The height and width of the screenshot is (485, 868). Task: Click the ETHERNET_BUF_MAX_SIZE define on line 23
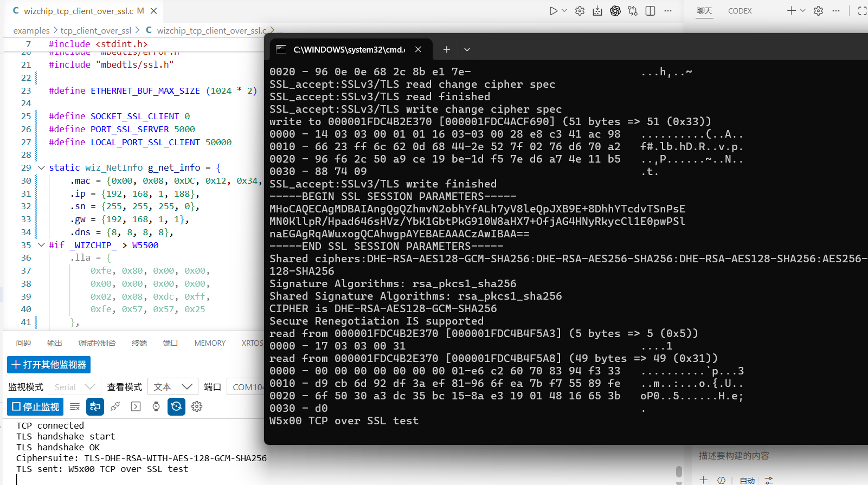coord(153,90)
